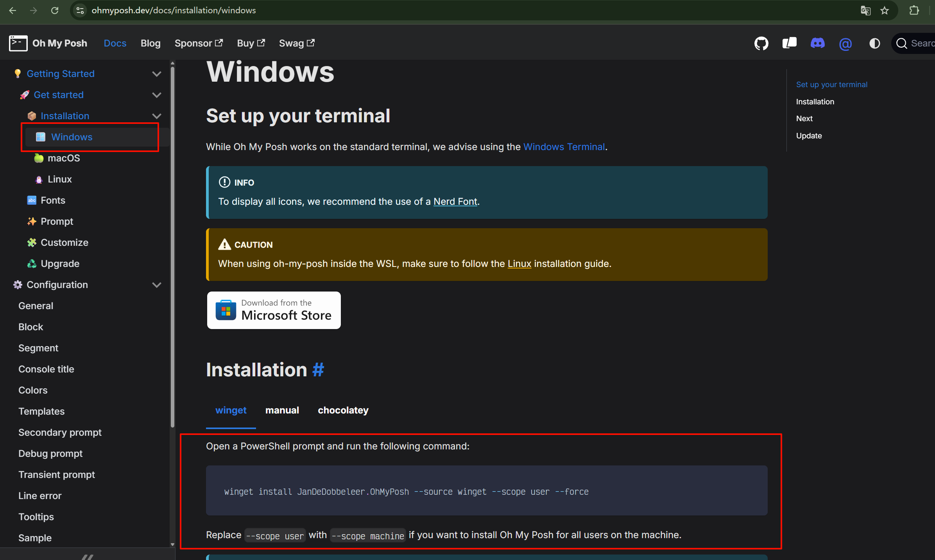
Task: Open the Linux installation page
Action: [x=59, y=179]
